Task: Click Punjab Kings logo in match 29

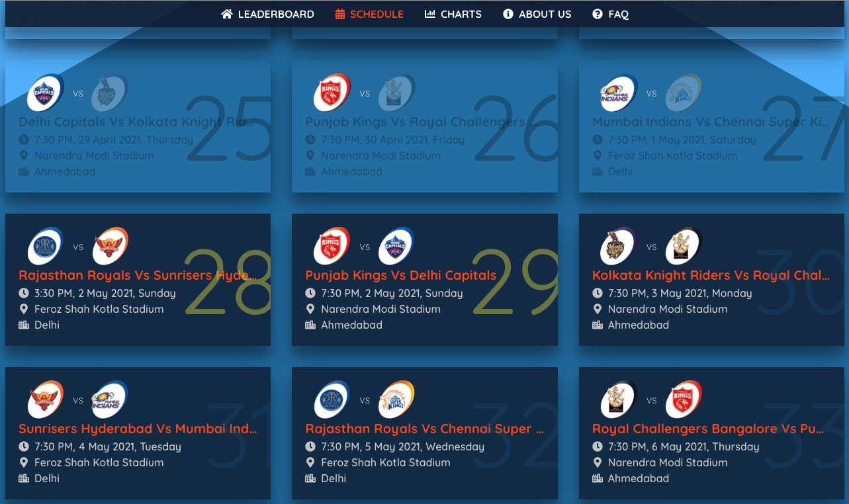Action: pyautogui.click(x=331, y=247)
